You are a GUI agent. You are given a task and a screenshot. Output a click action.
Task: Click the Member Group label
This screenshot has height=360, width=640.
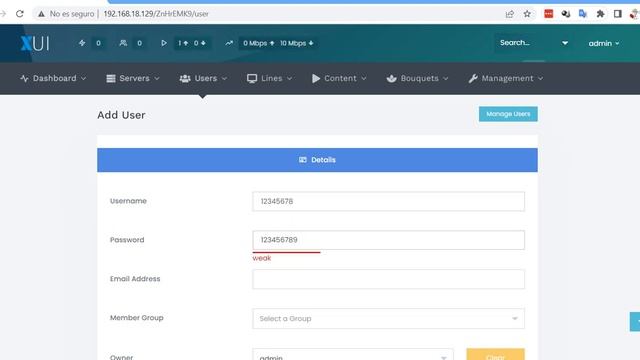pos(136,318)
